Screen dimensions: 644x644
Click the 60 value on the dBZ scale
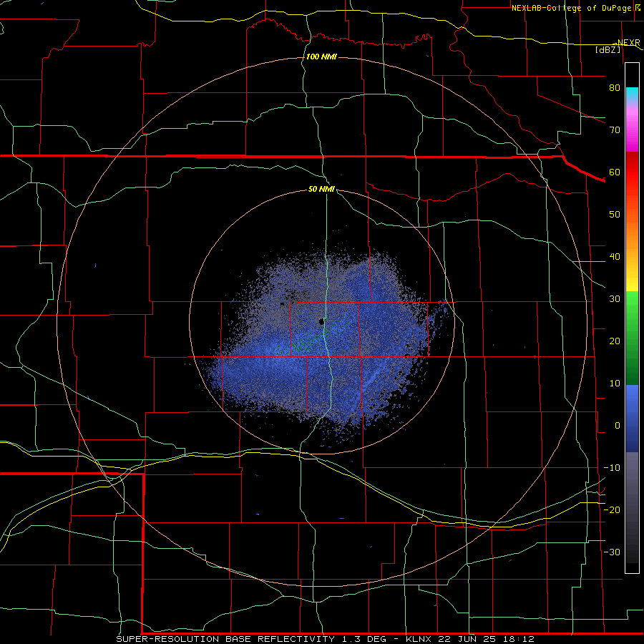pos(615,172)
